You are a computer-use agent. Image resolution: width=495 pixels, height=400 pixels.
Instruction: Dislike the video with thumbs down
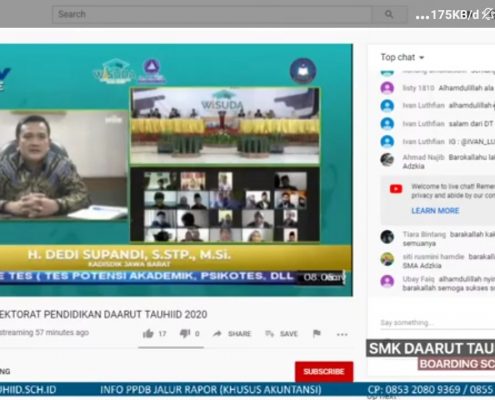pyautogui.click(x=185, y=333)
